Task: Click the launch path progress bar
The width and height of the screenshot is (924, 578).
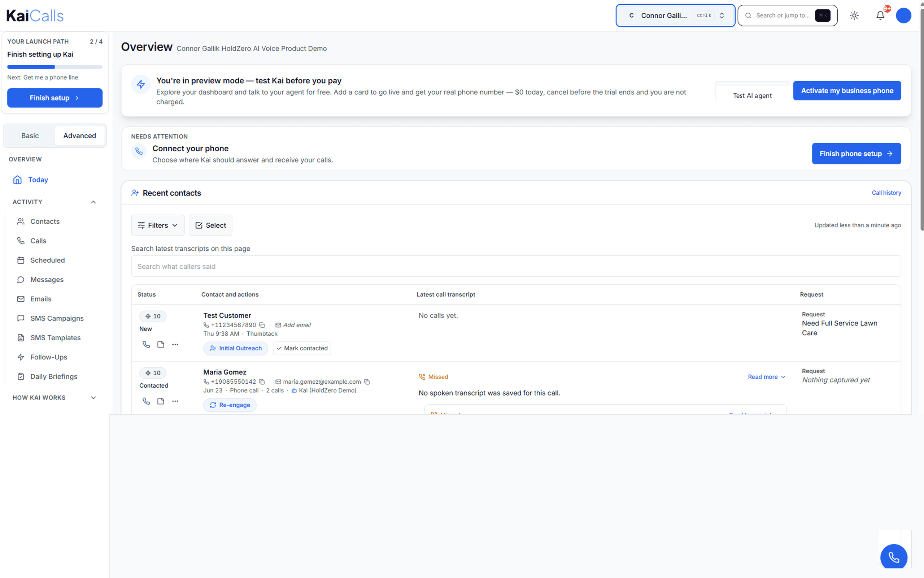Action: pyautogui.click(x=55, y=67)
